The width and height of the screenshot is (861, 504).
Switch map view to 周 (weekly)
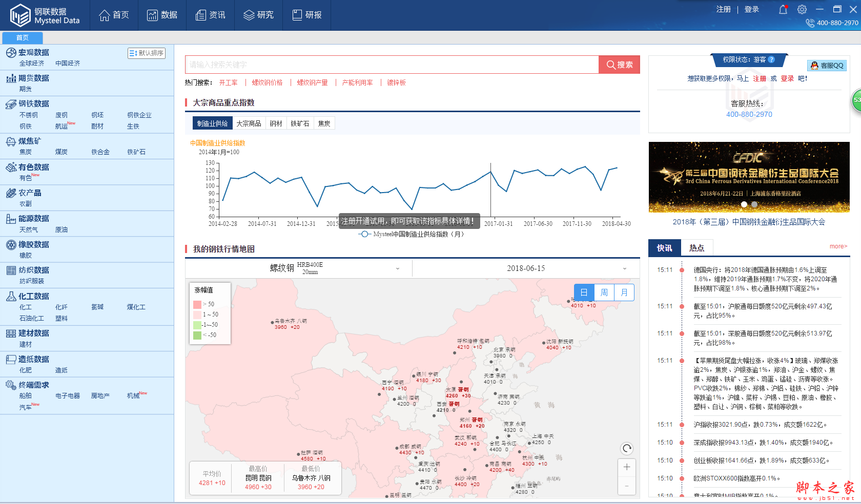[604, 292]
